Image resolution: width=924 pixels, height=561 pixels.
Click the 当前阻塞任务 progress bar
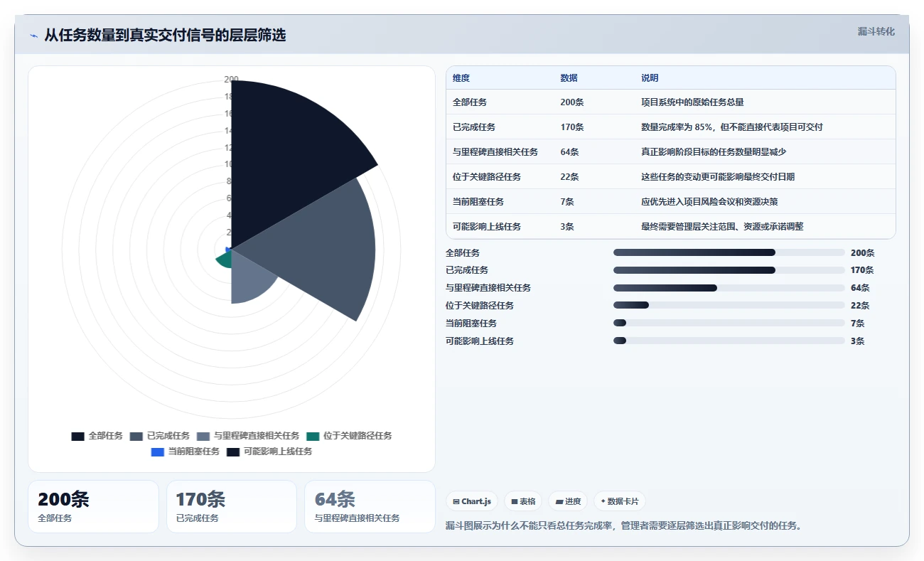pos(729,324)
